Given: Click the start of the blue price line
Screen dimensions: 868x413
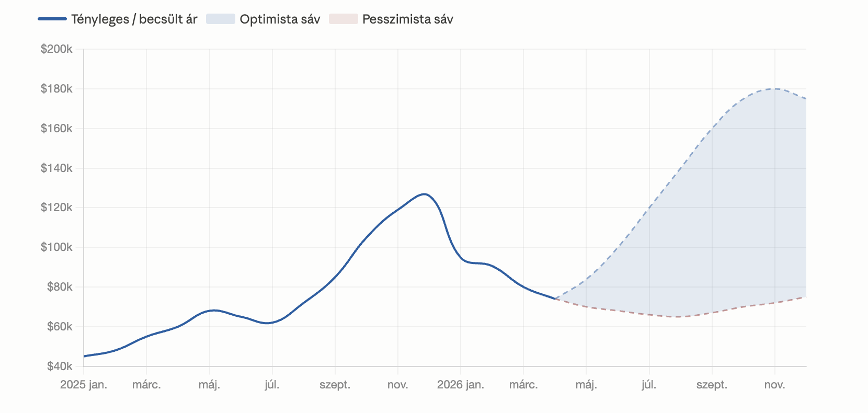Looking at the screenshot, I should [x=84, y=356].
